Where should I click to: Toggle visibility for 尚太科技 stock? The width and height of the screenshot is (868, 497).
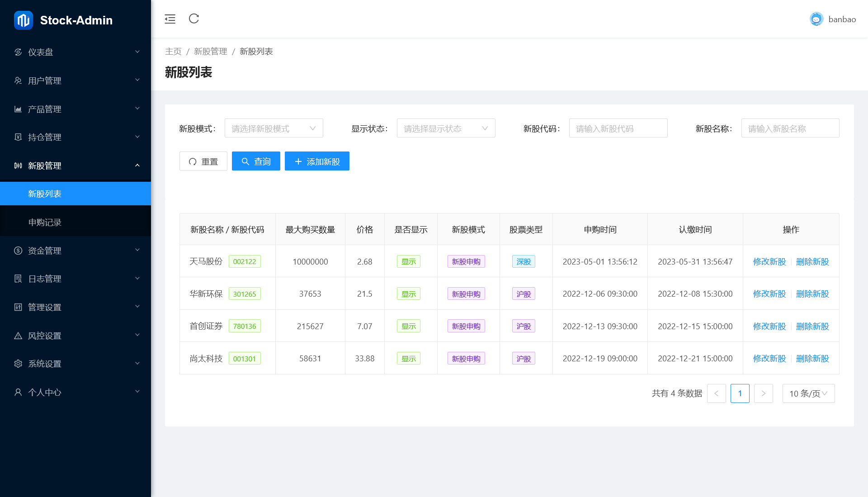408,358
